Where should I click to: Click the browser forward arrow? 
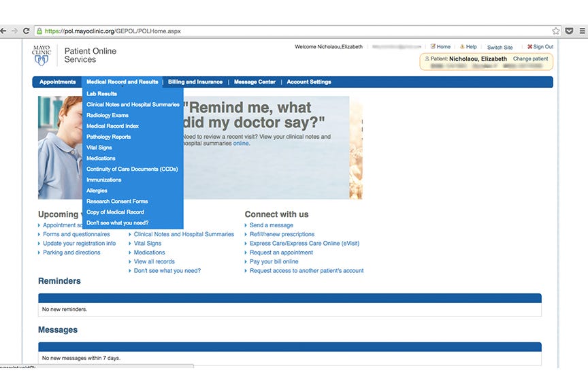14,31
